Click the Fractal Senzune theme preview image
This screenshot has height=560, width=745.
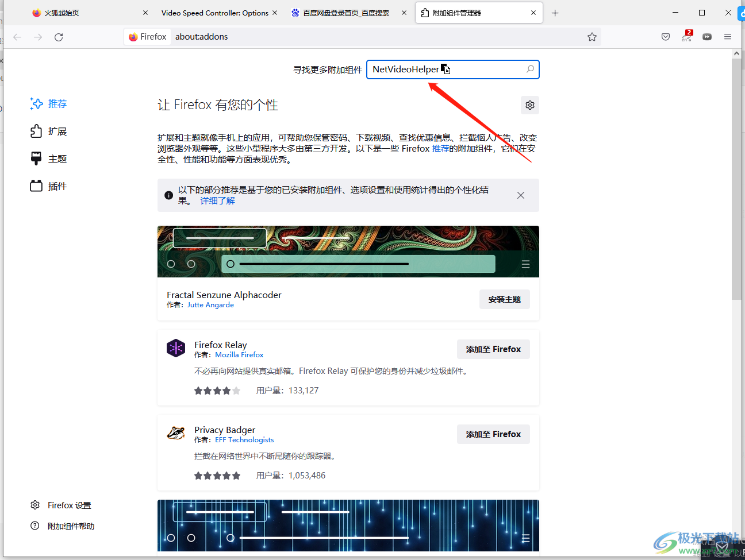click(x=348, y=252)
